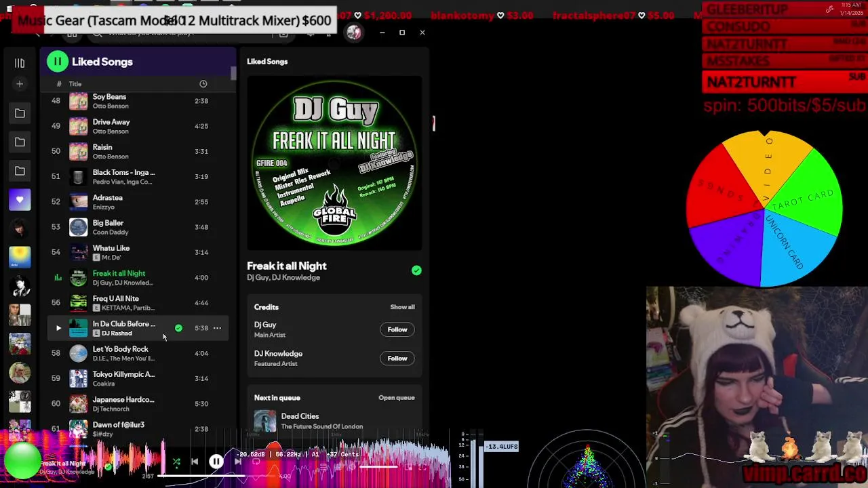The height and width of the screenshot is (488, 868).
Task: Click the What do you want to play search field
Action: click(190, 33)
